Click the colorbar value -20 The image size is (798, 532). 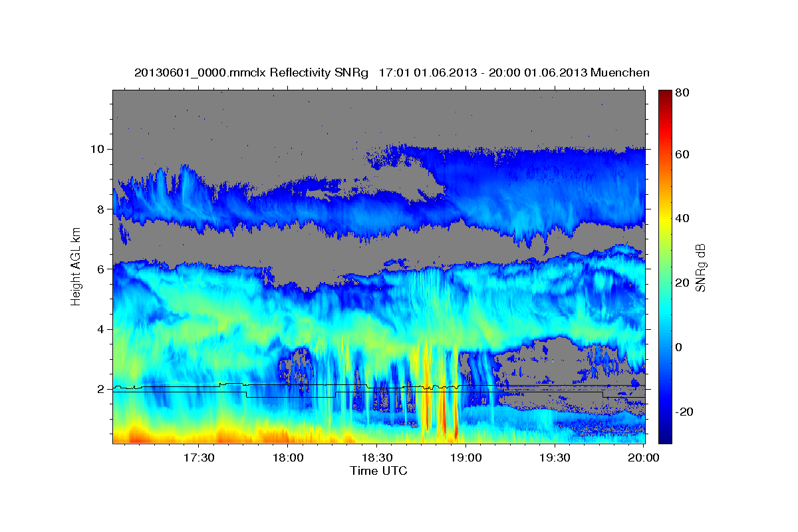pyautogui.click(x=683, y=412)
